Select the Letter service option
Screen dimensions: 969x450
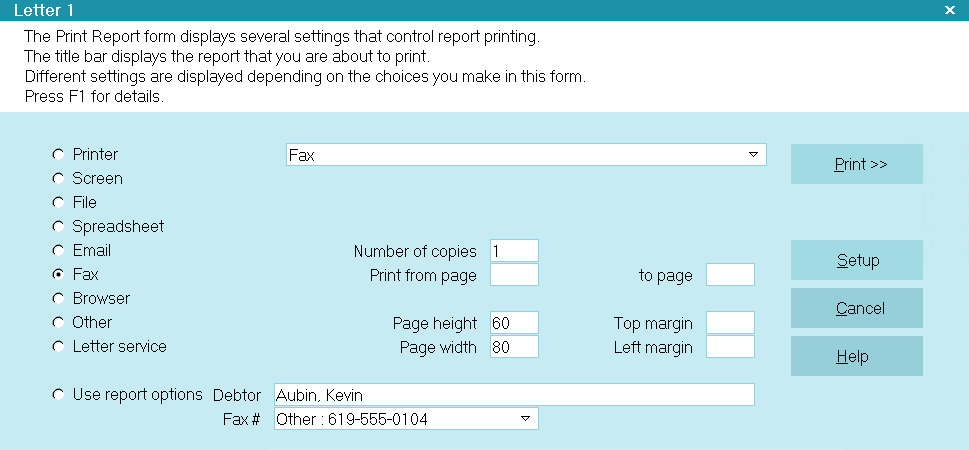[x=57, y=347]
